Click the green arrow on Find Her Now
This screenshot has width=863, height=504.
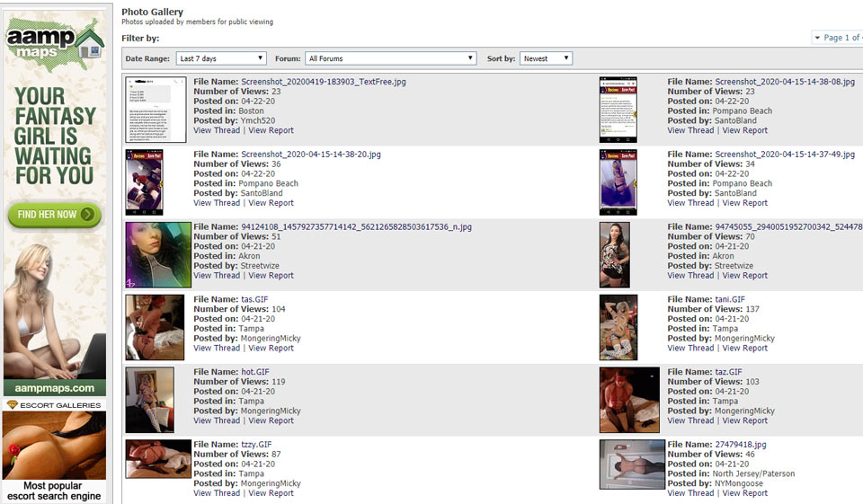(87, 215)
